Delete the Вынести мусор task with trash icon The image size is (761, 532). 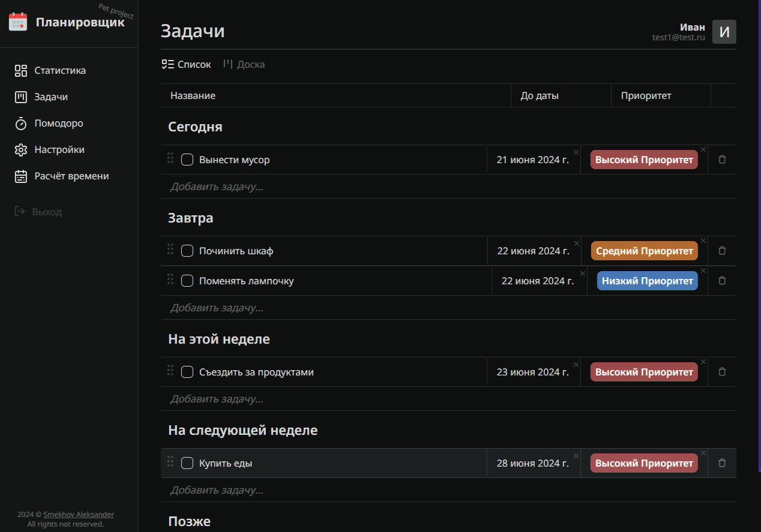coord(722,160)
